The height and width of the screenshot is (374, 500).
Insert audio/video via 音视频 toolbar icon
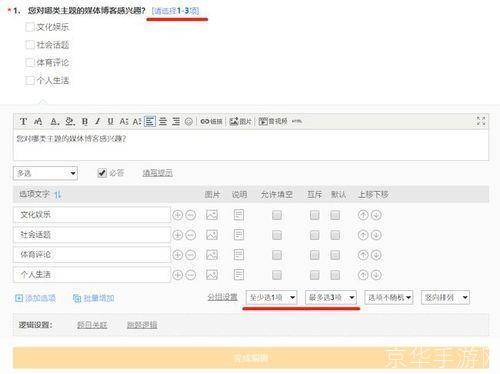pyautogui.click(x=273, y=121)
